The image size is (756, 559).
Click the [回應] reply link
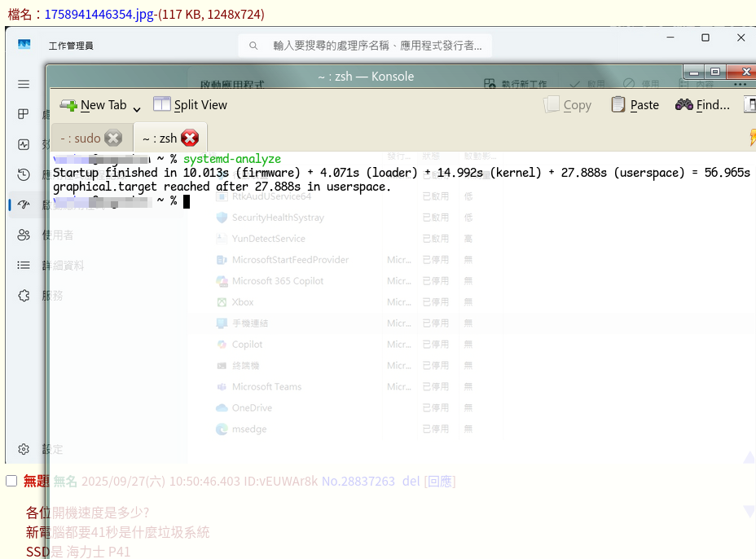click(x=440, y=481)
